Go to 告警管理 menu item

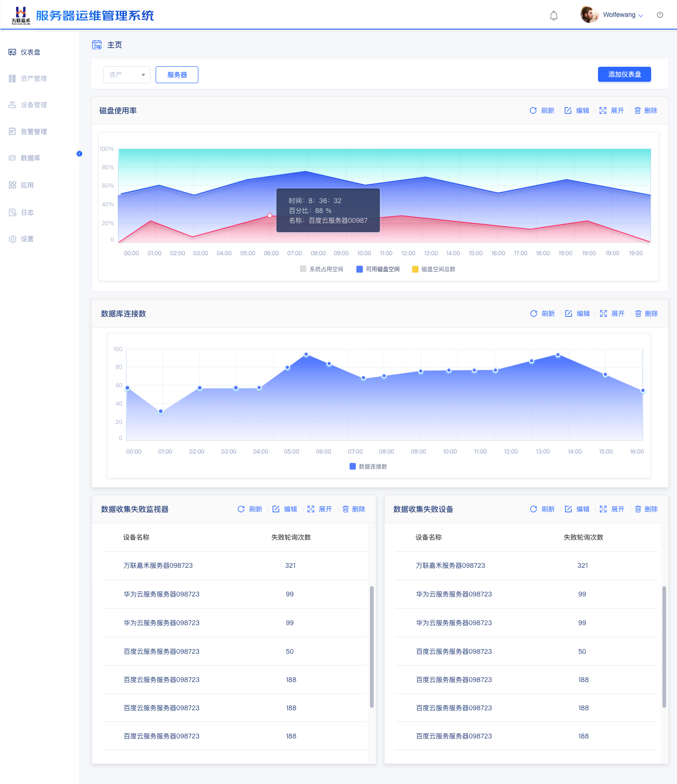33,132
